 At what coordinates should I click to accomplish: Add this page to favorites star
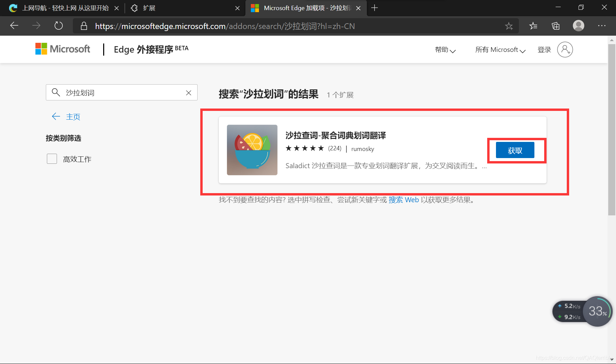point(509,26)
